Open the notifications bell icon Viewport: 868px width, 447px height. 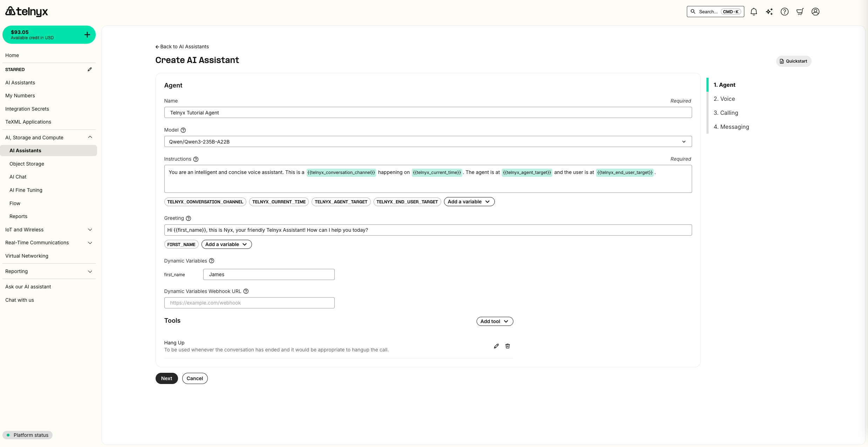coord(753,12)
